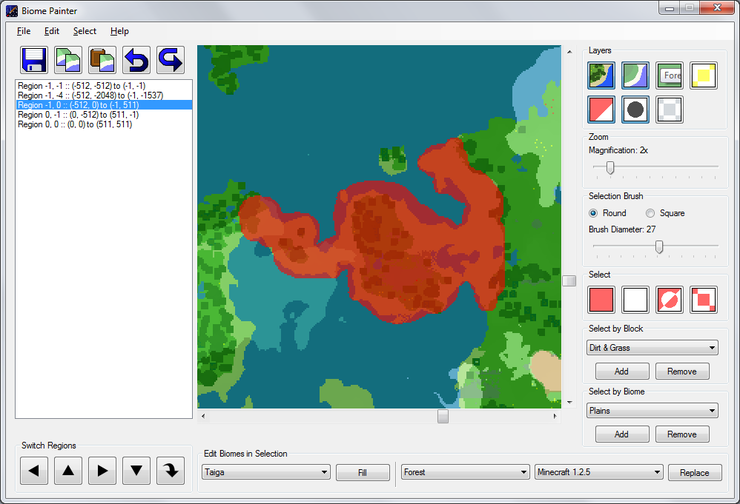Click the map scroll down arrow

coord(570,403)
